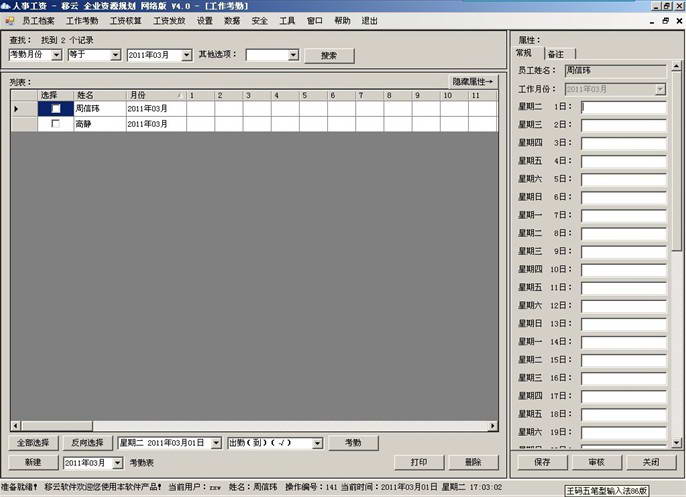Image resolution: width=686 pixels, height=497 pixels.
Task: Expand the 考勤月份 search field dropdown
Action: [x=57, y=55]
